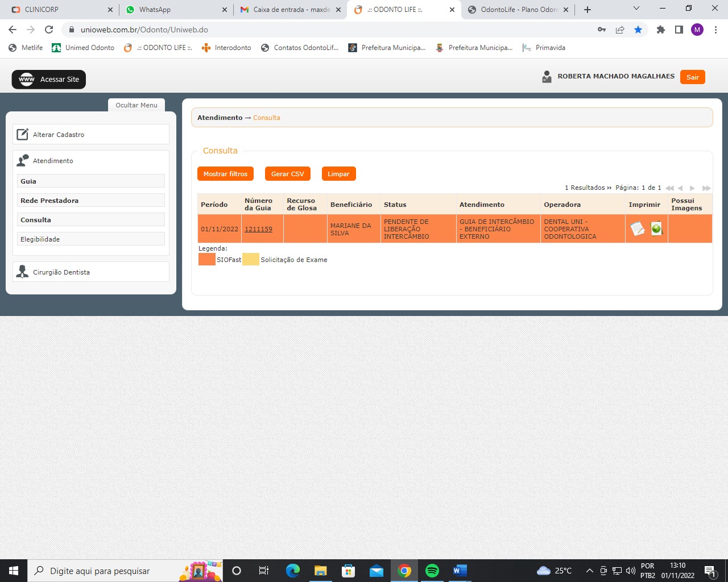Bookmark page with the star icon
728x582 pixels.
[638, 30]
